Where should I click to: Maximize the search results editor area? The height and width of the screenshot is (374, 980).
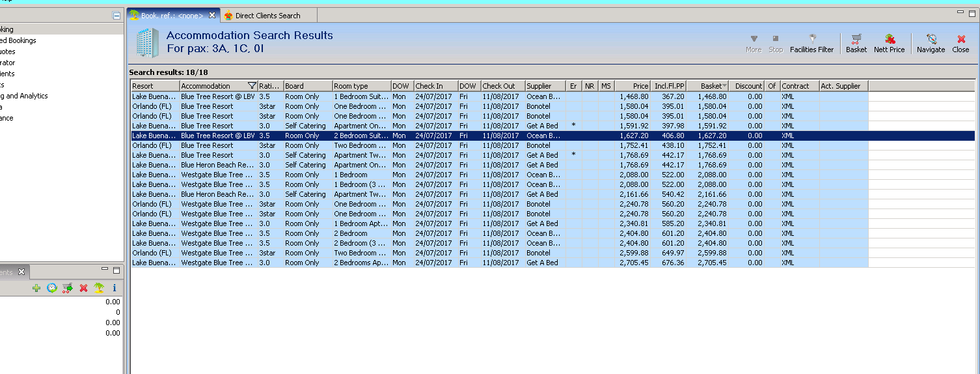tap(972, 12)
